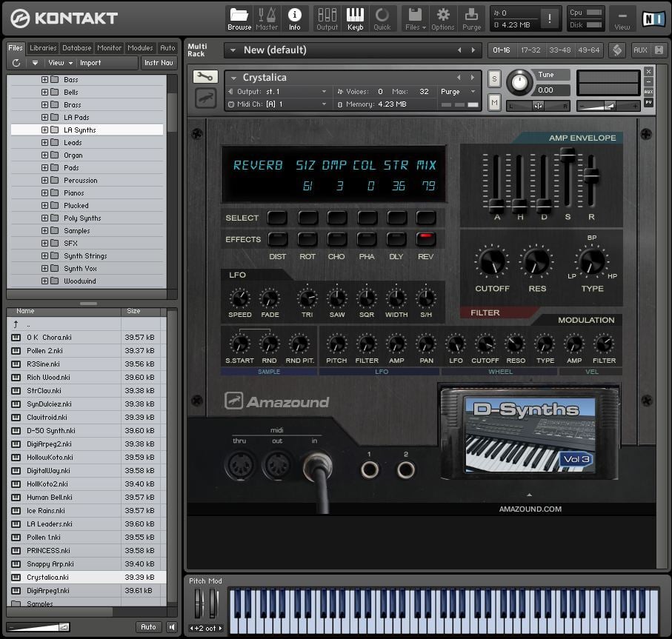This screenshot has height=639, width=672.
Task: Click the instrument Tune knob
Action: [519, 82]
